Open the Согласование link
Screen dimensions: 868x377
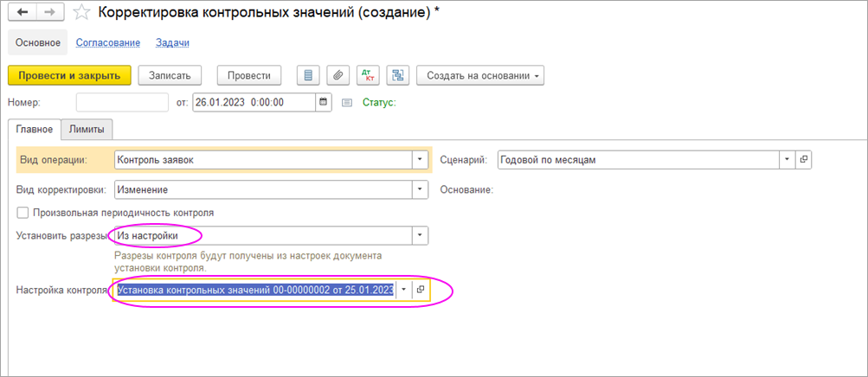(108, 42)
